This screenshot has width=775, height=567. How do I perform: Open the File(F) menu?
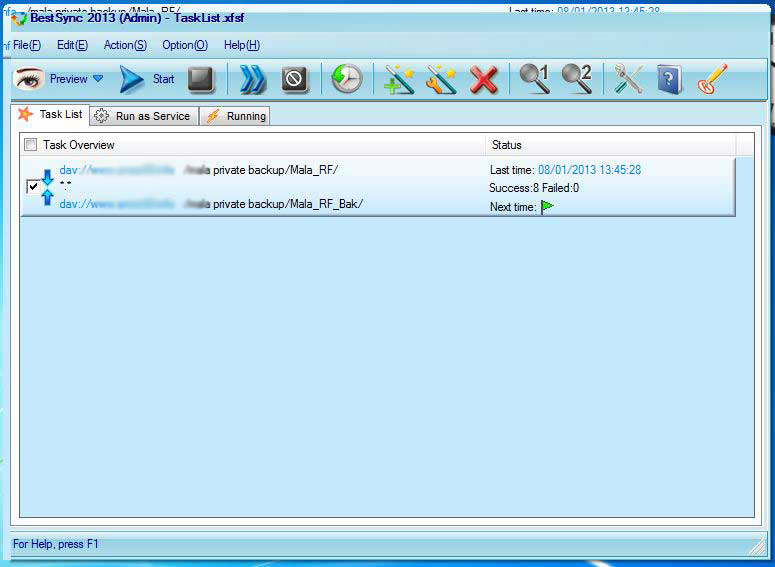pos(27,45)
